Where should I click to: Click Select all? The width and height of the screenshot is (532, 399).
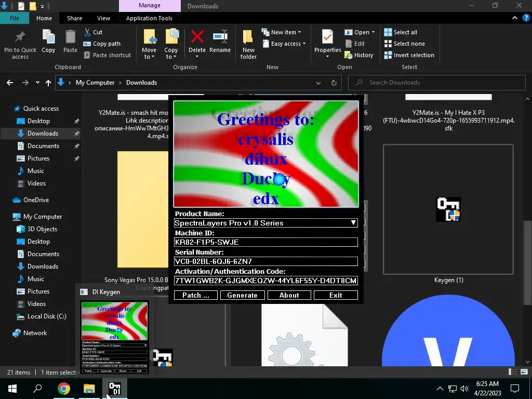[x=401, y=32]
